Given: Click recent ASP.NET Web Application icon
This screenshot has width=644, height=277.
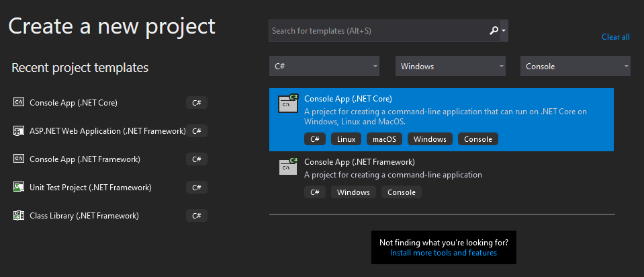Looking at the screenshot, I should pos(19,131).
